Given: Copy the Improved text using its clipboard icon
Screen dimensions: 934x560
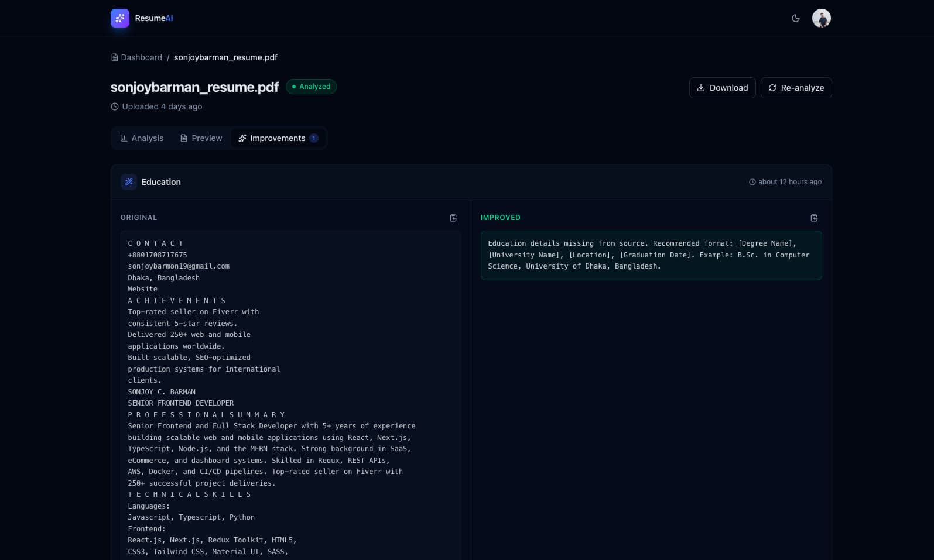Looking at the screenshot, I should [x=813, y=218].
